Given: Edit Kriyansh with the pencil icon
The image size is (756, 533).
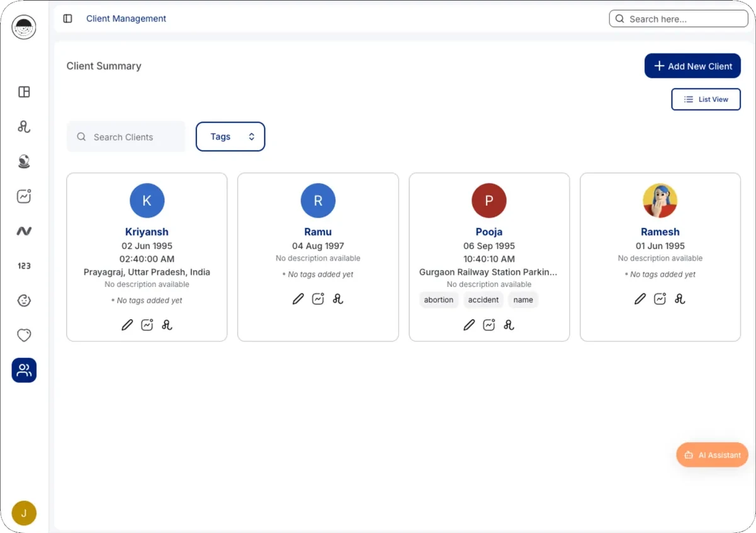Looking at the screenshot, I should (x=127, y=325).
